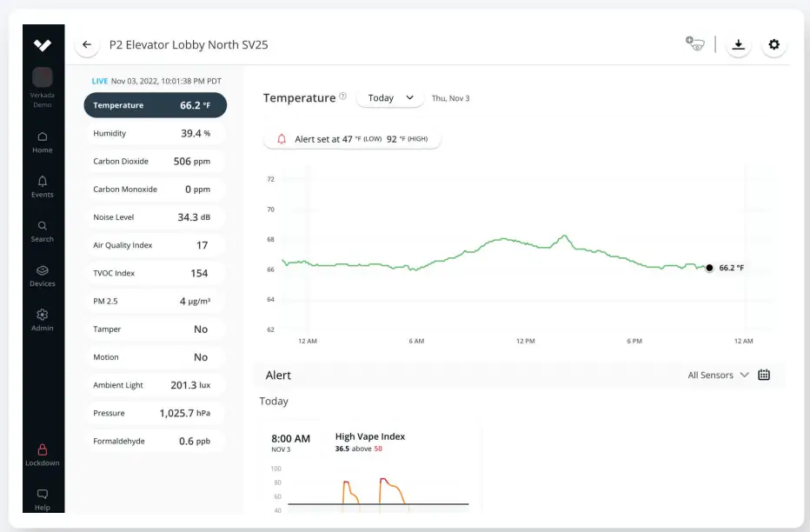Select the Humidity reading tab
Viewport: 810px width, 532px height.
click(155, 134)
